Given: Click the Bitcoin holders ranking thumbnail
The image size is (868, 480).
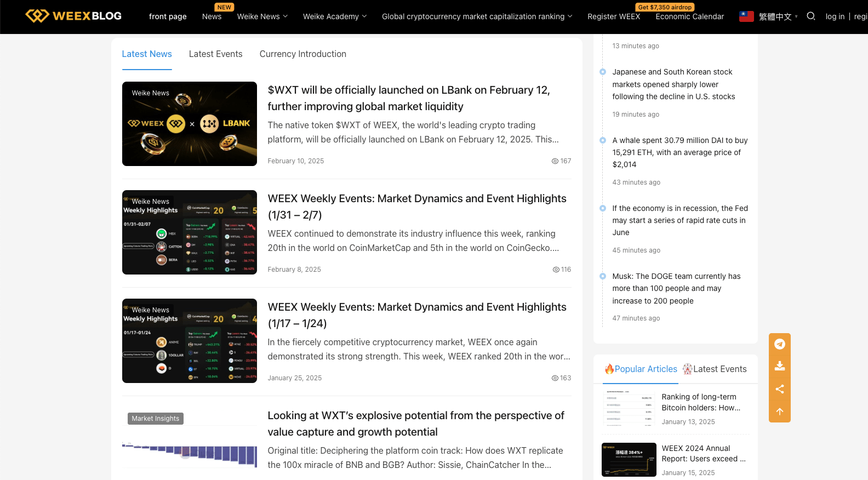Looking at the screenshot, I should [x=629, y=408].
